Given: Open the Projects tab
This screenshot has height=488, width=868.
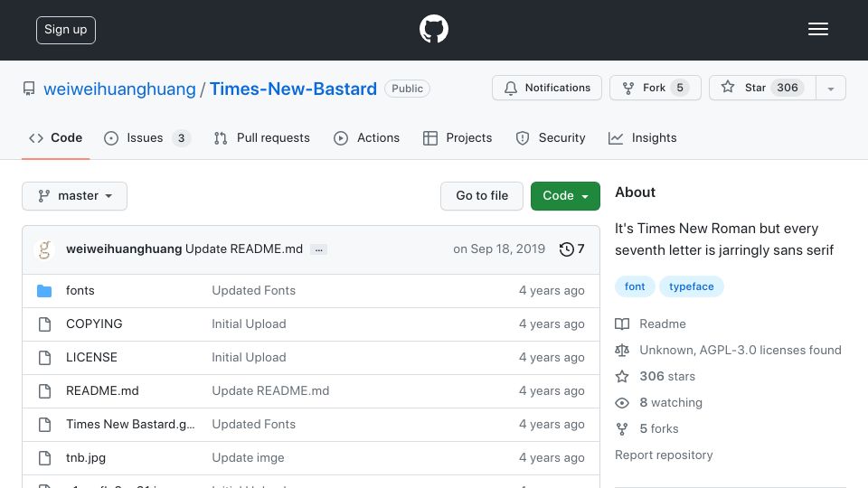Looking at the screenshot, I should [458, 137].
